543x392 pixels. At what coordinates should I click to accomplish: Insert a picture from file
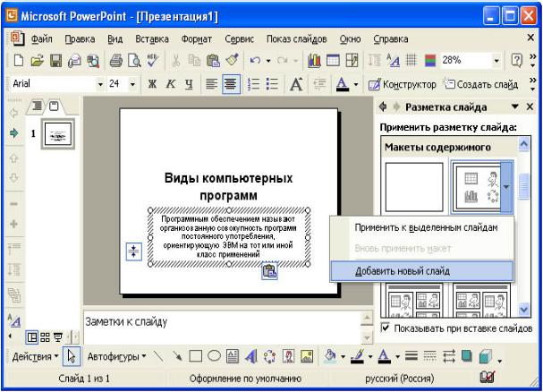click(x=307, y=356)
